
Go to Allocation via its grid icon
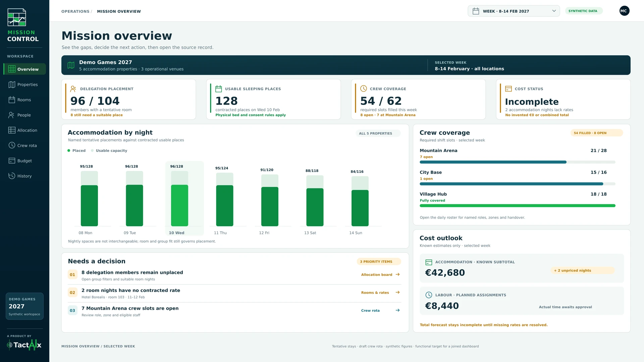[12, 130]
